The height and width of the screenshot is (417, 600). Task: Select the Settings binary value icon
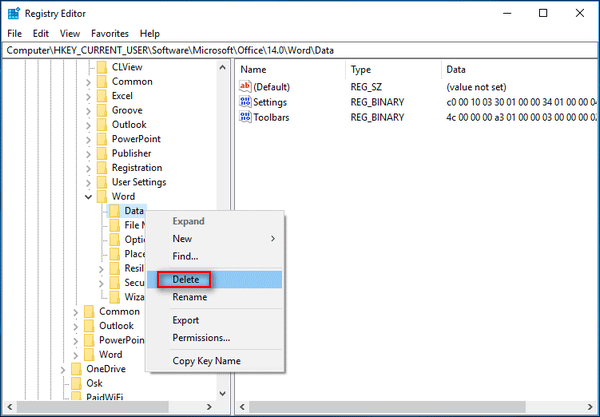(246, 102)
